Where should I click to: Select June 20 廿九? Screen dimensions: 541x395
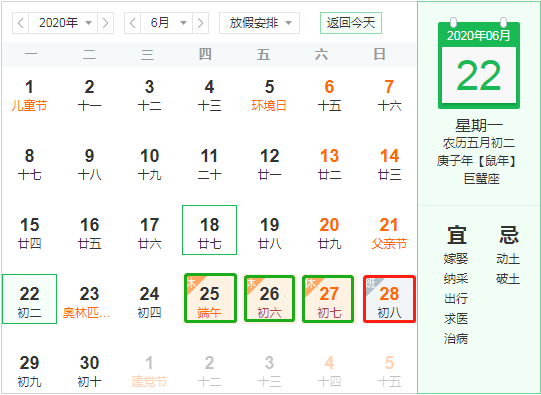(x=329, y=233)
